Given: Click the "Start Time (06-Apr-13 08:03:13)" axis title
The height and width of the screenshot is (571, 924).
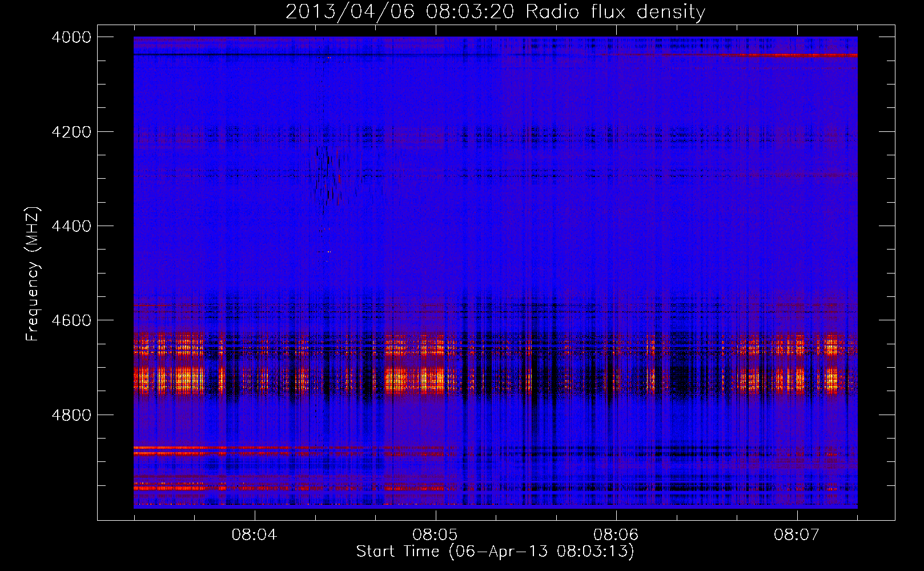Looking at the screenshot, I should tap(495, 552).
